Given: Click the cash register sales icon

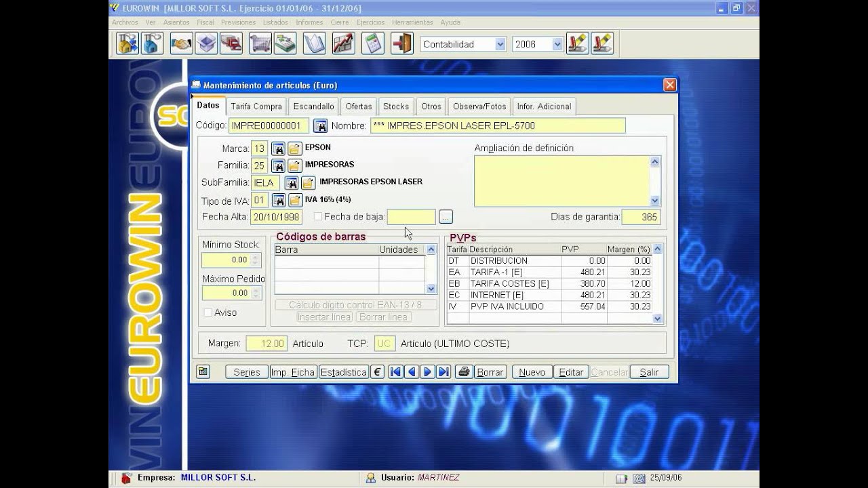Looking at the screenshot, I should pos(285,43).
